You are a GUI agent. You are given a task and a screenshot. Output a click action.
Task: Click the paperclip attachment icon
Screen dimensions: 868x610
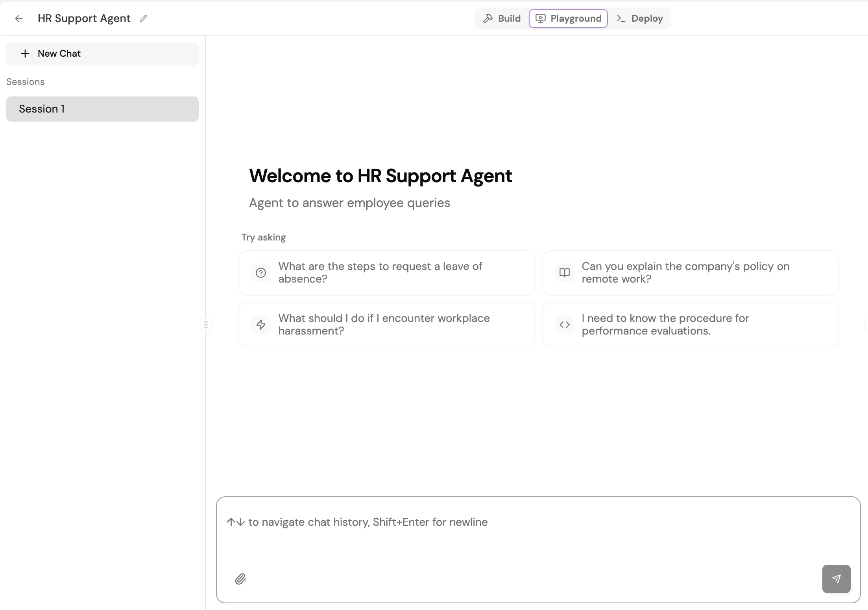click(240, 579)
